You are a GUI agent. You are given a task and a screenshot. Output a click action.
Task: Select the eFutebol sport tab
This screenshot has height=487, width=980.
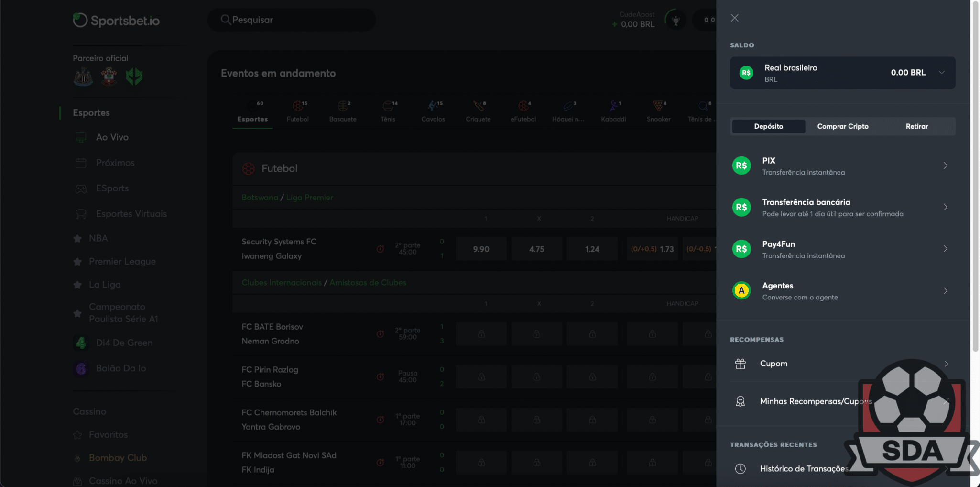pyautogui.click(x=523, y=112)
